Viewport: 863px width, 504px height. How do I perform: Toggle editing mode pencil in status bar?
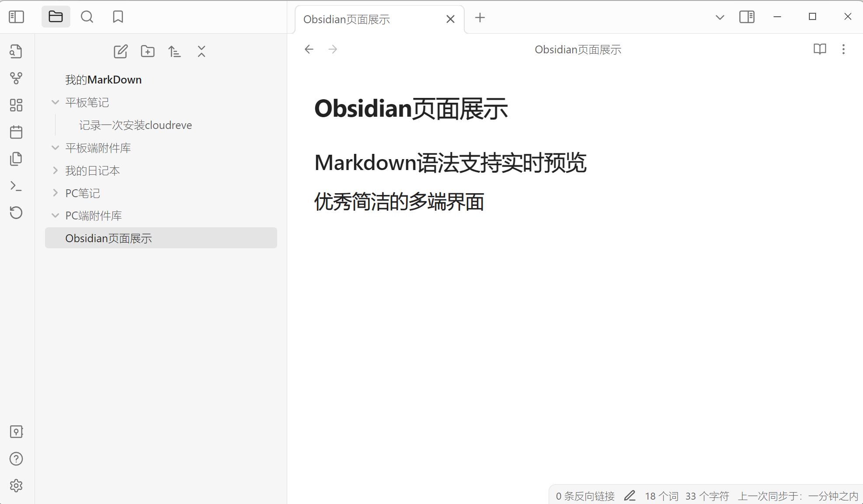630,496
